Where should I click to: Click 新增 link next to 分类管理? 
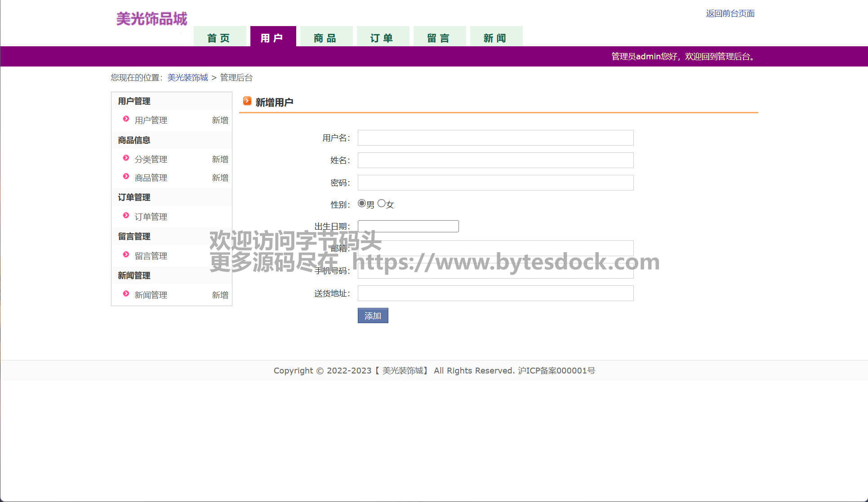220,159
